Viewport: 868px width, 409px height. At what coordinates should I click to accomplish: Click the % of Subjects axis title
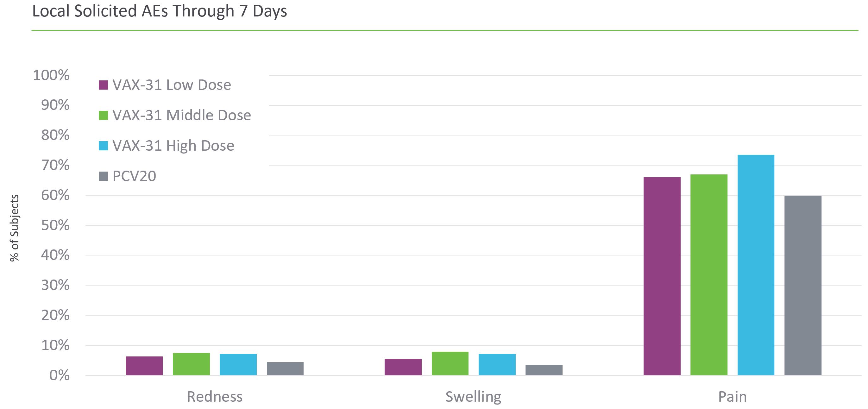coord(15,228)
